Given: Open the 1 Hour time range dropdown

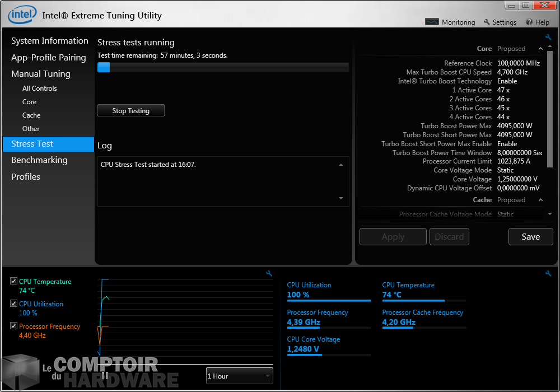Looking at the screenshot, I should 239,376.
